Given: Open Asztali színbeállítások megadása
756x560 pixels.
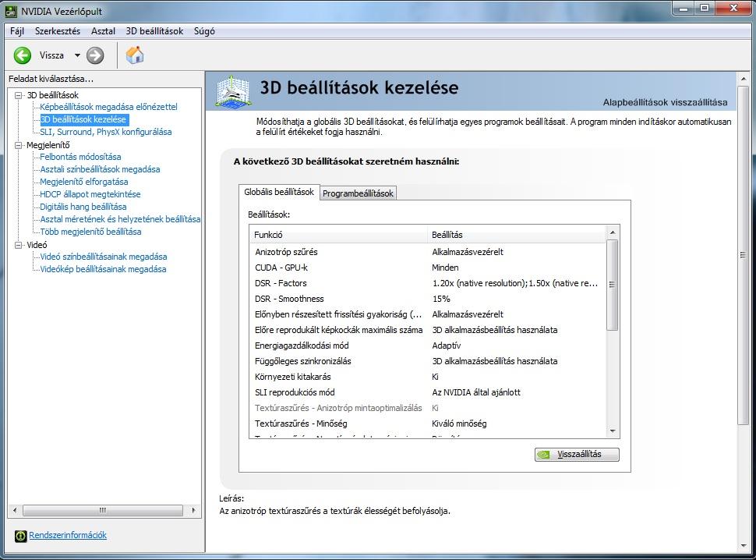Looking at the screenshot, I should (x=100, y=169).
